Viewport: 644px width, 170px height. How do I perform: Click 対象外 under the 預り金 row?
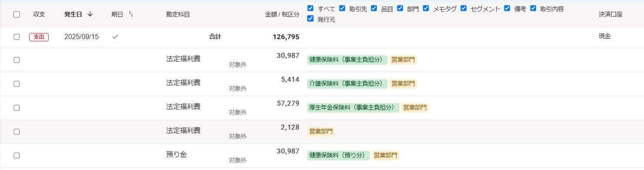click(x=238, y=160)
